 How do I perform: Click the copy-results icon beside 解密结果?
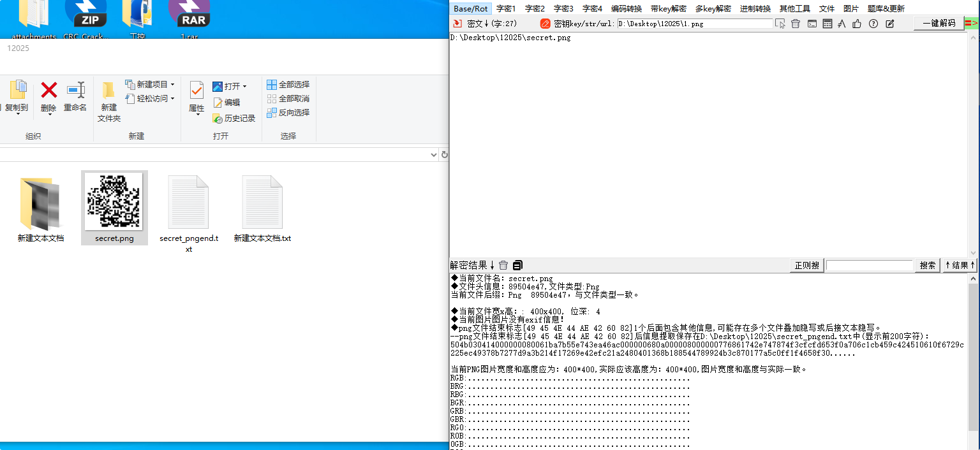coord(517,265)
